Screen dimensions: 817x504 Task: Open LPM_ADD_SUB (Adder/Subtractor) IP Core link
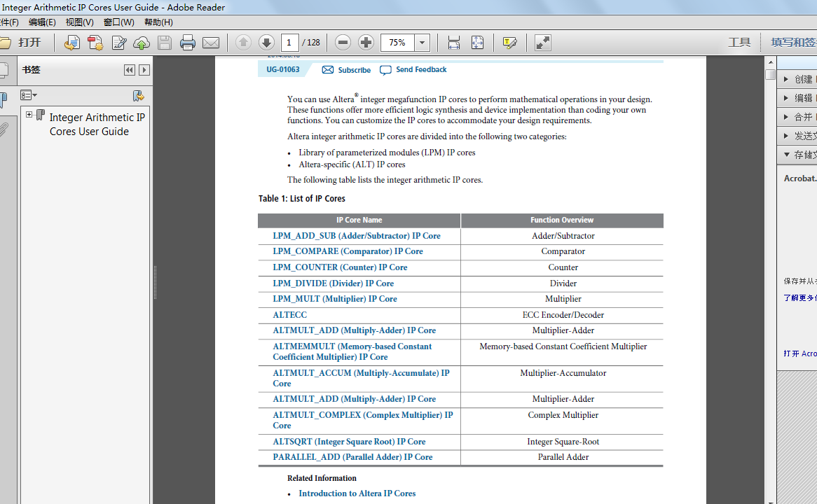pos(357,236)
